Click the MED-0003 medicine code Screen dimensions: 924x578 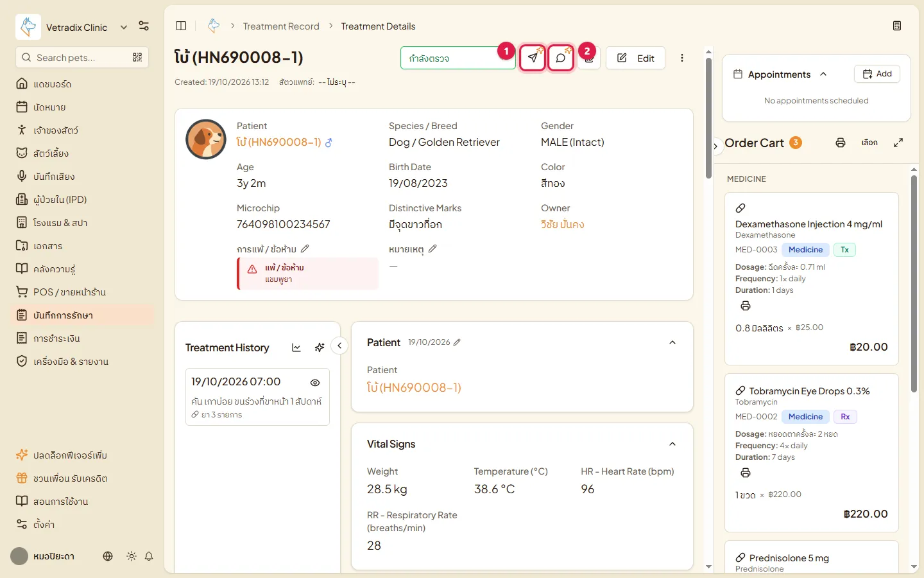(756, 250)
